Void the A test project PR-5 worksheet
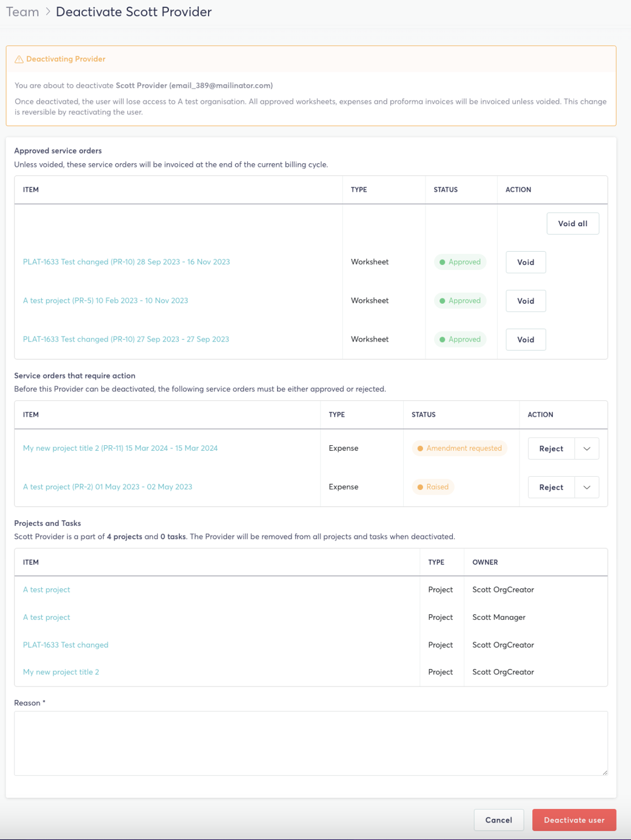The height and width of the screenshot is (840, 631). [x=525, y=301]
